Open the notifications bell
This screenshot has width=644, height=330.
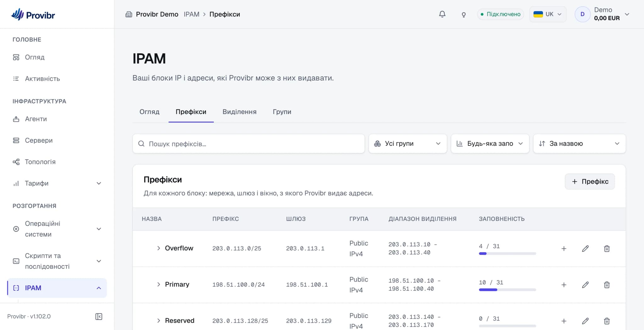[x=442, y=14]
